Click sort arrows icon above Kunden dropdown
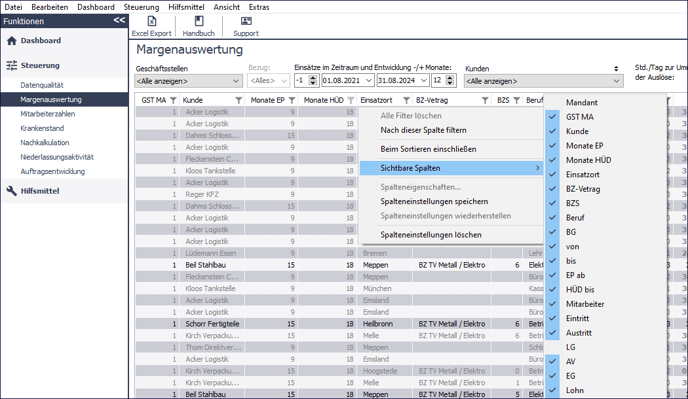Image resolution: width=688 pixels, height=399 pixels. 616,68
